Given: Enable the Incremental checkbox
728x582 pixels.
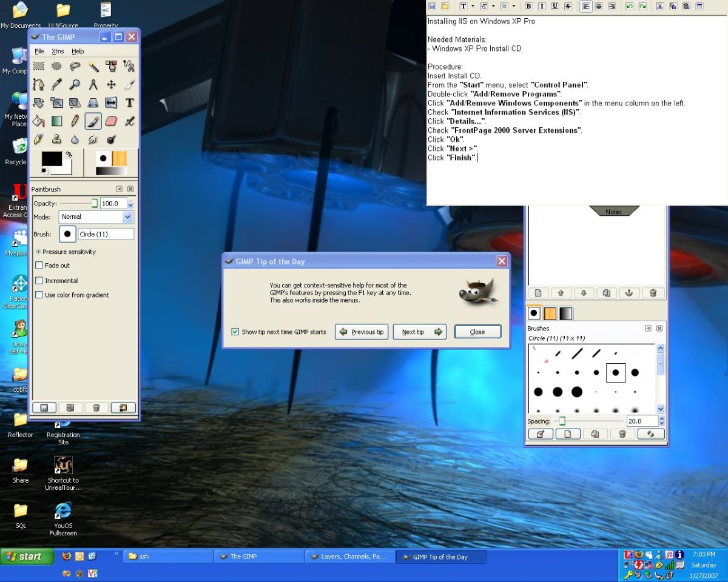Looking at the screenshot, I should [x=39, y=281].
